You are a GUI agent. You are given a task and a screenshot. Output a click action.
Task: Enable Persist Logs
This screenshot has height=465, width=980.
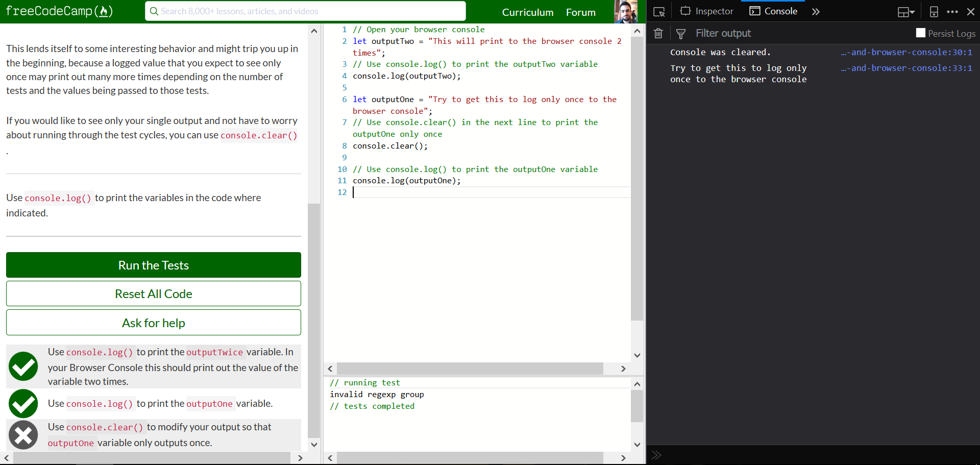[921, 33]
